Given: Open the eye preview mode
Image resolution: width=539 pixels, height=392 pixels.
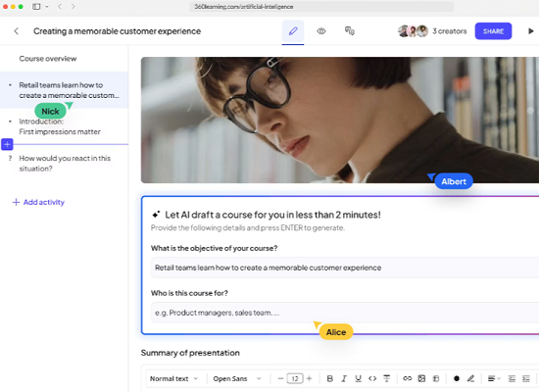Looking at the screenshot, I should pos(321,31).
